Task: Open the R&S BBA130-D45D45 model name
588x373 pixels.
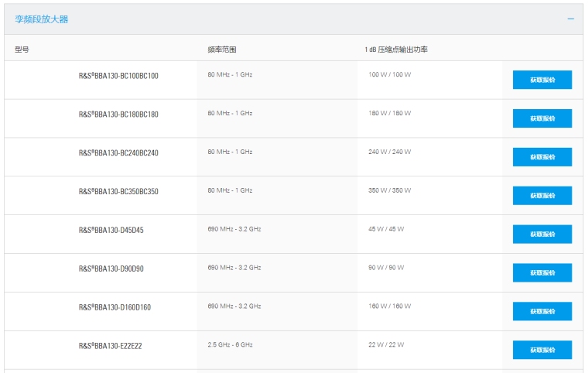Action: point(111,230)
